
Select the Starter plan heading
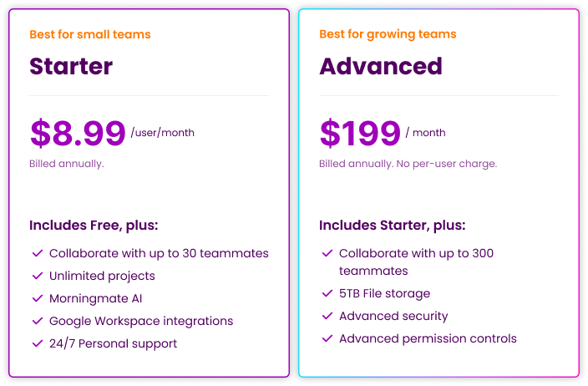(71, 66)
